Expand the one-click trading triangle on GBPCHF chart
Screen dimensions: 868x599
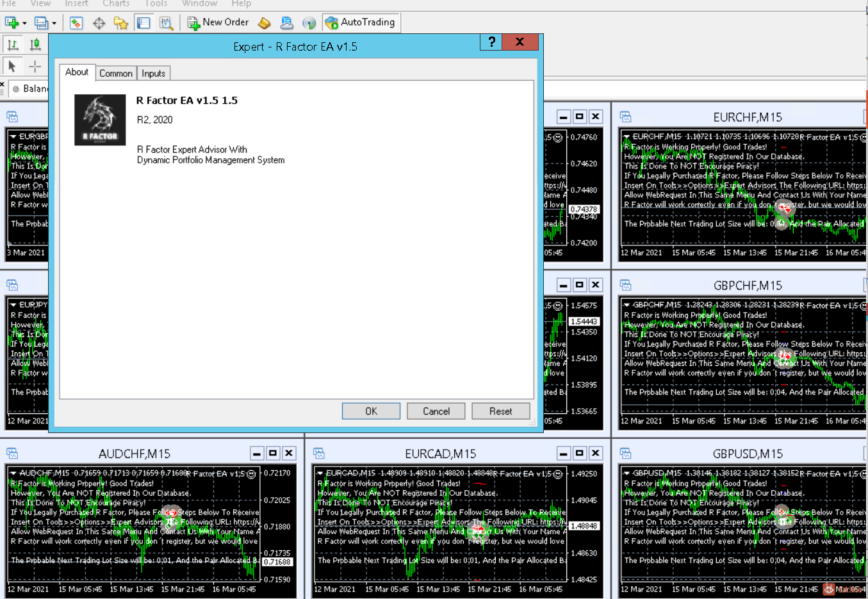coord(627,305)
